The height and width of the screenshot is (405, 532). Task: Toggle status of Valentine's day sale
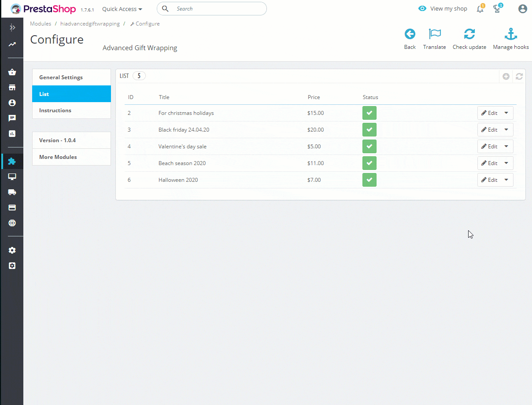pos(369,146)
